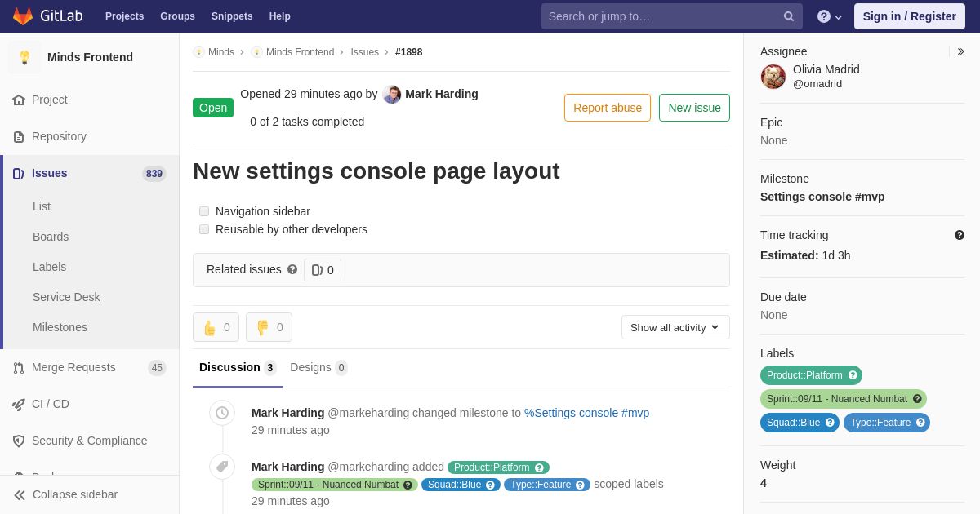
Task: Collapse right sidebar with double-chevron icon
Action: pyautogui.click(x=961, y=51)
